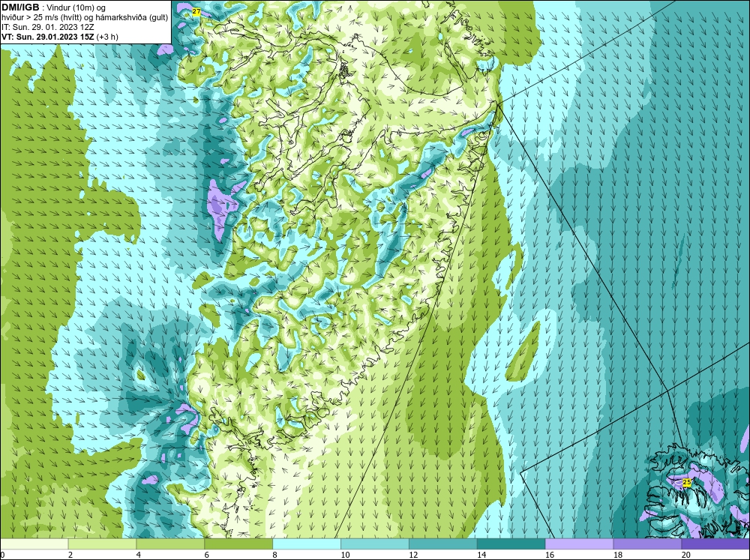Click the valid time 'VT: Sun. 29.01.2023 15Z'
750x560 pixels.
(48, 36)
